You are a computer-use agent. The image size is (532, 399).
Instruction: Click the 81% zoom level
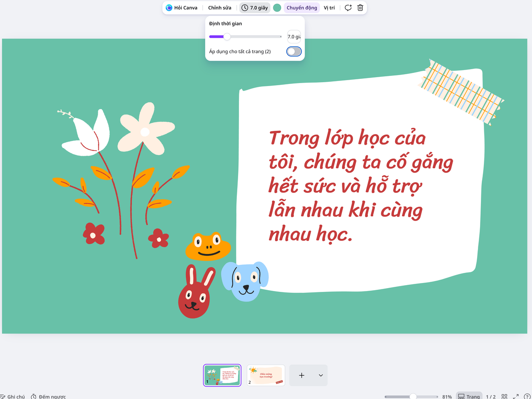[447, 396]
